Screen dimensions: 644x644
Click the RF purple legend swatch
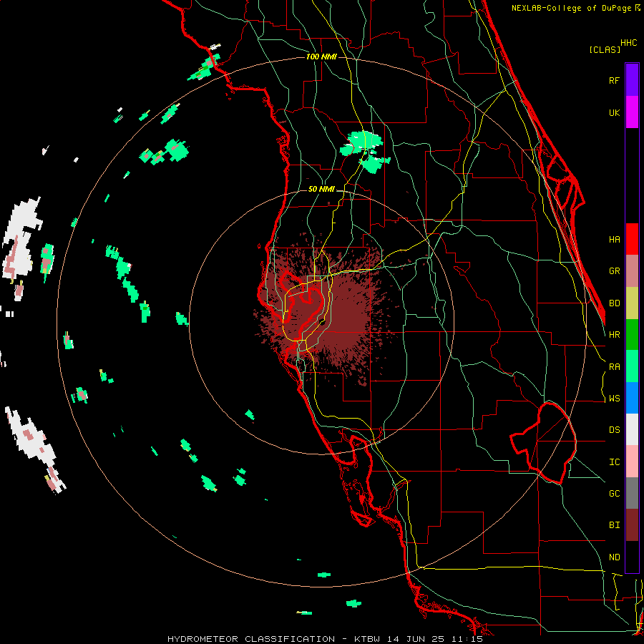pos(632,80)
